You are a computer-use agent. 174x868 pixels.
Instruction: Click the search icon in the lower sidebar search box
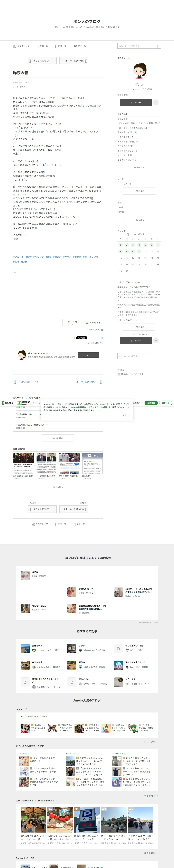[x=159, y=357]
